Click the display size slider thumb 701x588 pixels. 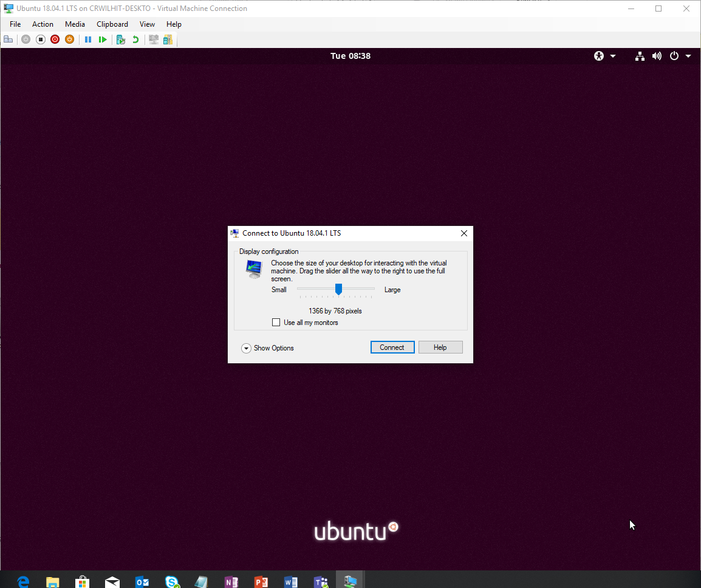tap(338, 289)
